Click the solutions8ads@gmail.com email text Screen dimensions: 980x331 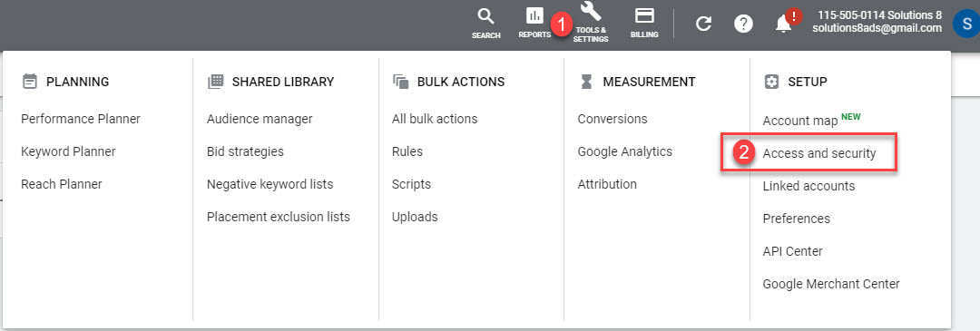(877, 29)
